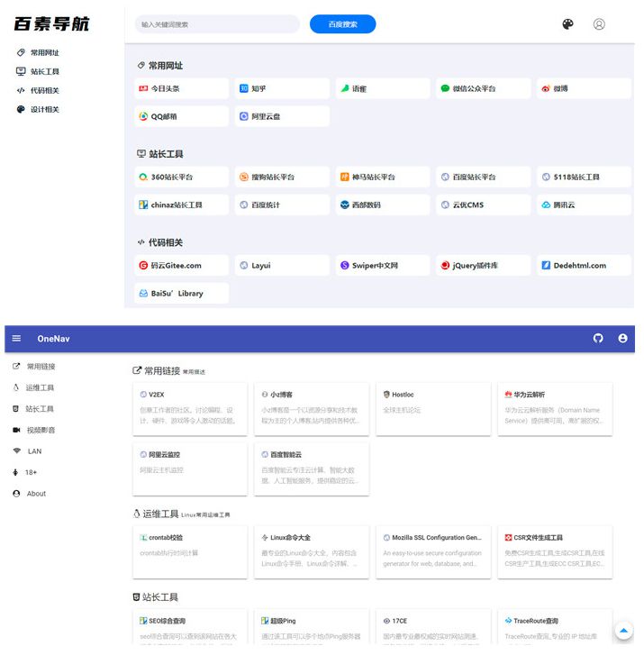The width and height of the screenshot is (644, 655).
Task: Go to About in OneNav sidebar
Action: point(36,494)
